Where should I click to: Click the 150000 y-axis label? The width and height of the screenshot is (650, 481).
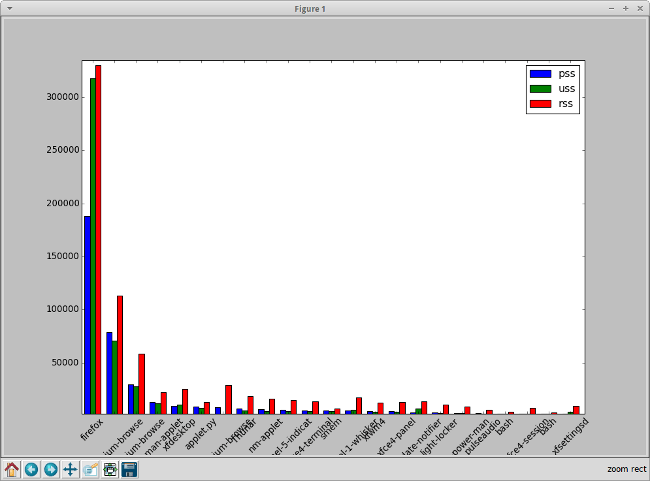click(x=62, y=256)
